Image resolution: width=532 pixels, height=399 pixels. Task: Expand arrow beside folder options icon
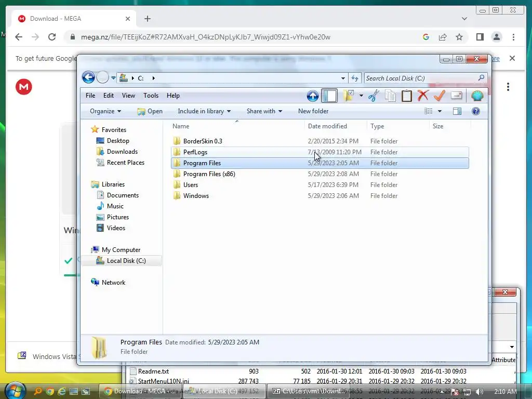click(361, 96)
